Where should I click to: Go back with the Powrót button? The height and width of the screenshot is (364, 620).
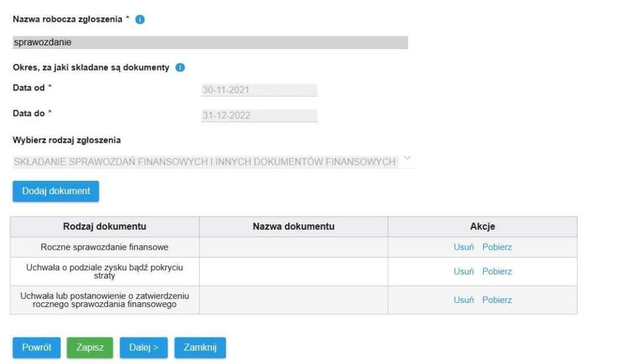coord(36,348)
